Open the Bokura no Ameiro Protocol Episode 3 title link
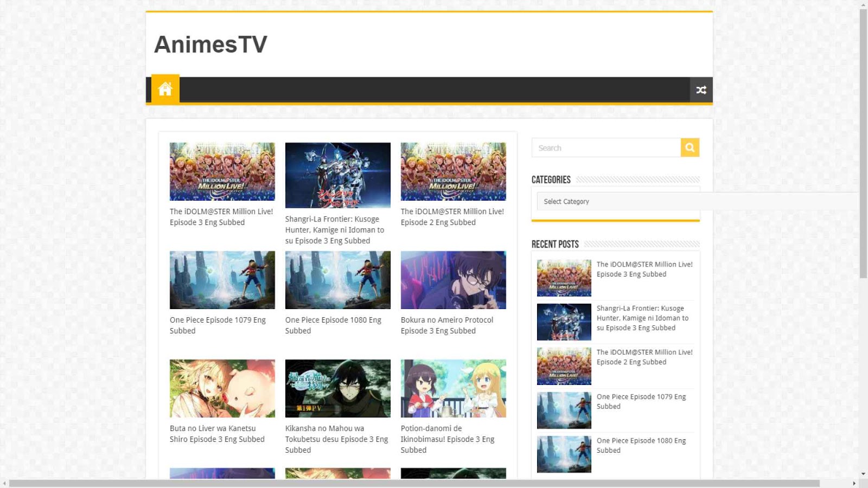Viewport: 868px width, 488px height. tap(447, 325)
